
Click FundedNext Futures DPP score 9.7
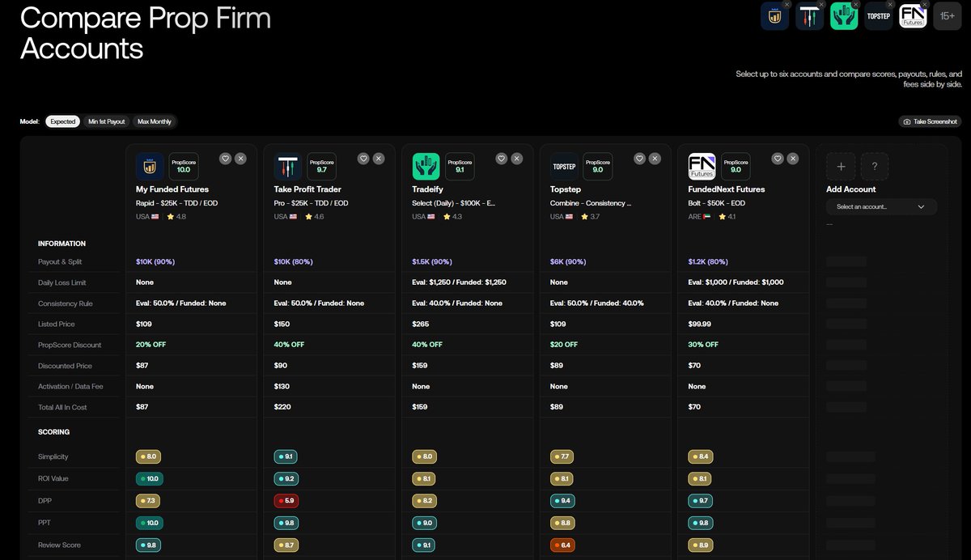(700, 500)
